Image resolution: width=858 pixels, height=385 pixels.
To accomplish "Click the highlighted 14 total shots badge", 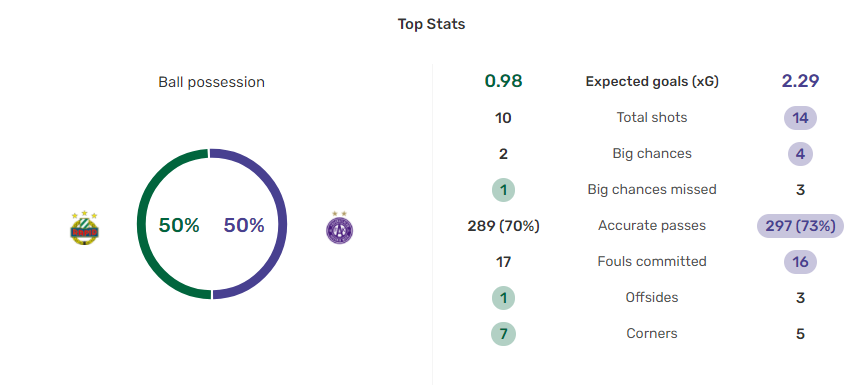I will point(800,118).
